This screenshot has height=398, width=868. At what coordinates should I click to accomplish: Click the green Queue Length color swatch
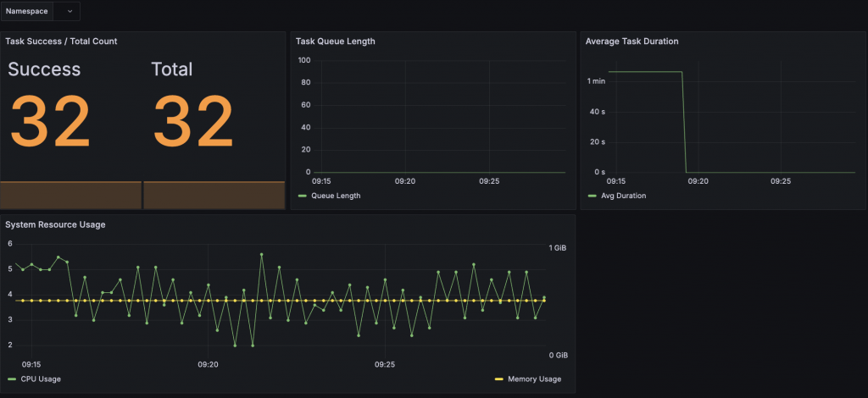tap(302, 196)
